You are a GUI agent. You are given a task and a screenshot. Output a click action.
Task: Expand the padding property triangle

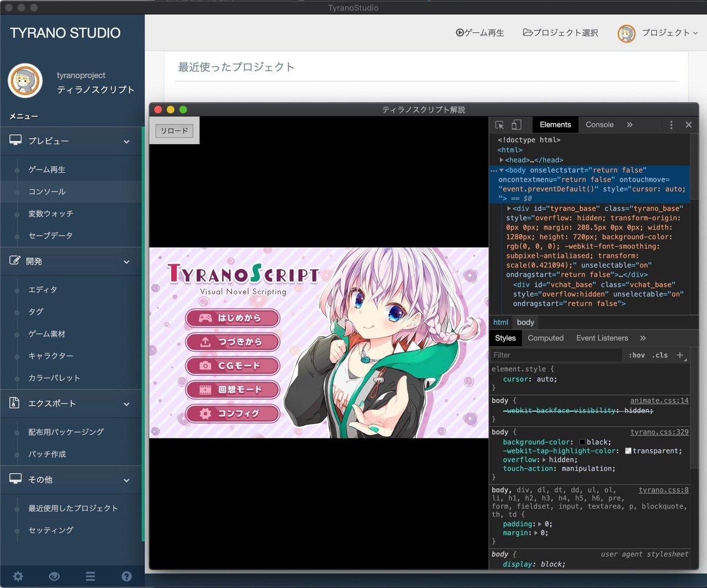[540, 524]
